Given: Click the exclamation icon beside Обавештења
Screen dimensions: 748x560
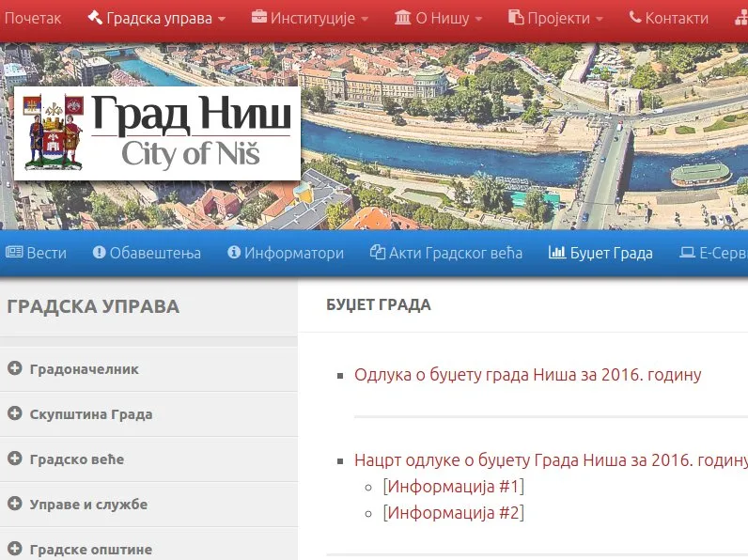Looking at the screenshot, I should click(100, 253).
